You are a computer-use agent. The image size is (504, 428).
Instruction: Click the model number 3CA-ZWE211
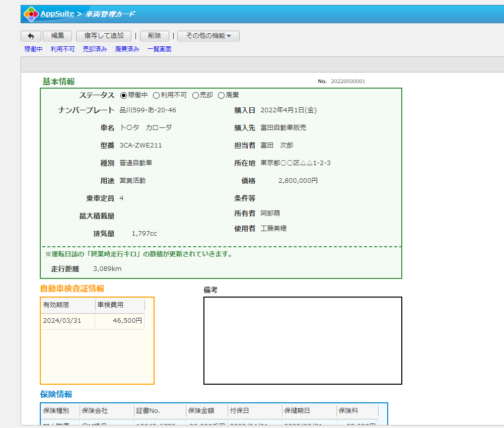(141, 146)
